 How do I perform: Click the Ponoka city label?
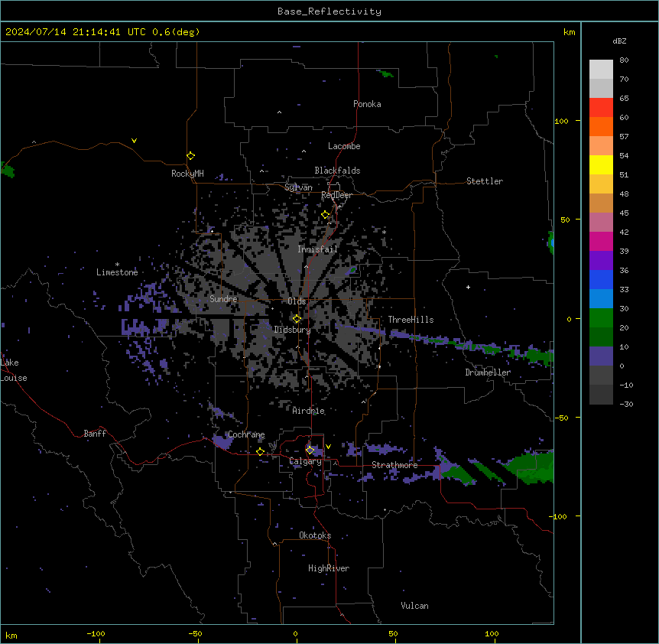[367, 104]
